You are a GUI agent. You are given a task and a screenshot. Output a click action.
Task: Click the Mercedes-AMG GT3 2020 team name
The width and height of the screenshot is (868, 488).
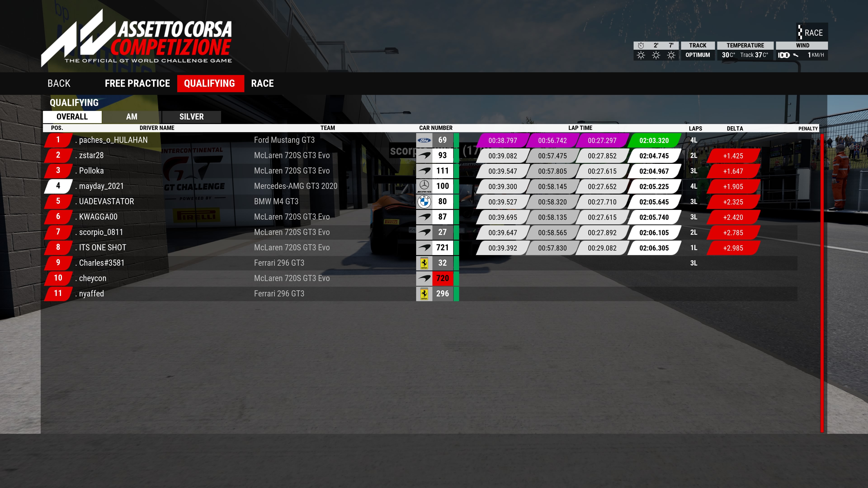(x=295, y=186)
